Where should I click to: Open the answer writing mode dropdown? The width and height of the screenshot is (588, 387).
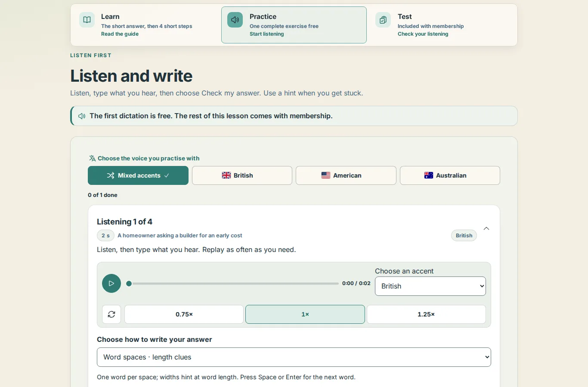point(294,357)
